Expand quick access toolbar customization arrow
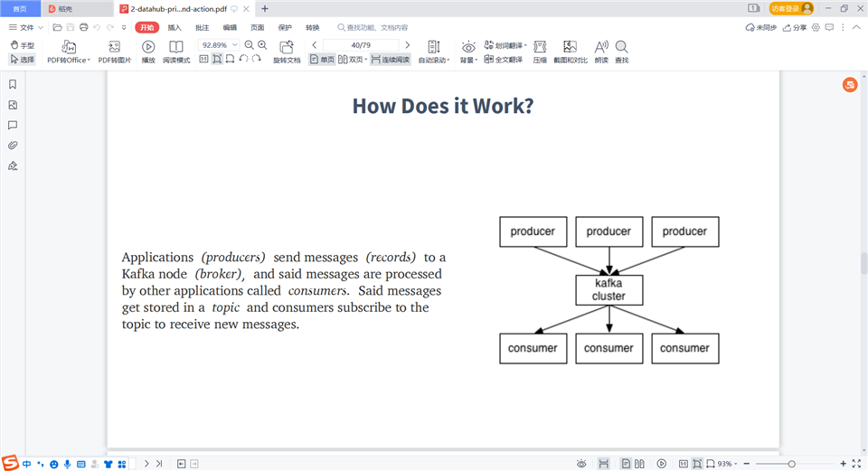 click(124, 27)
